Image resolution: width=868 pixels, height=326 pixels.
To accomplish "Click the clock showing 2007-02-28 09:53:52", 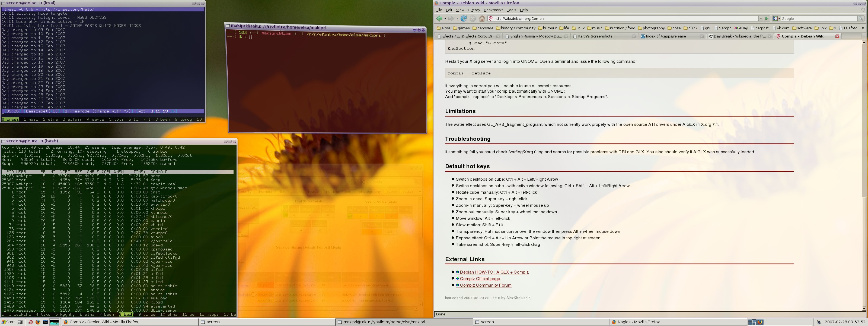I will point(845,322).
